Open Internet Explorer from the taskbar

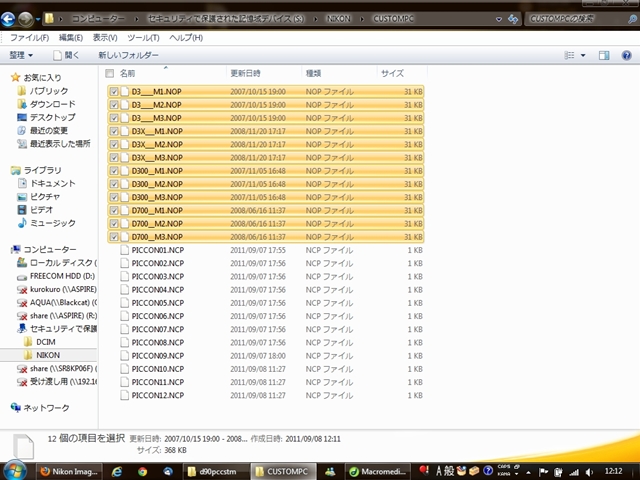click(118, 471)
